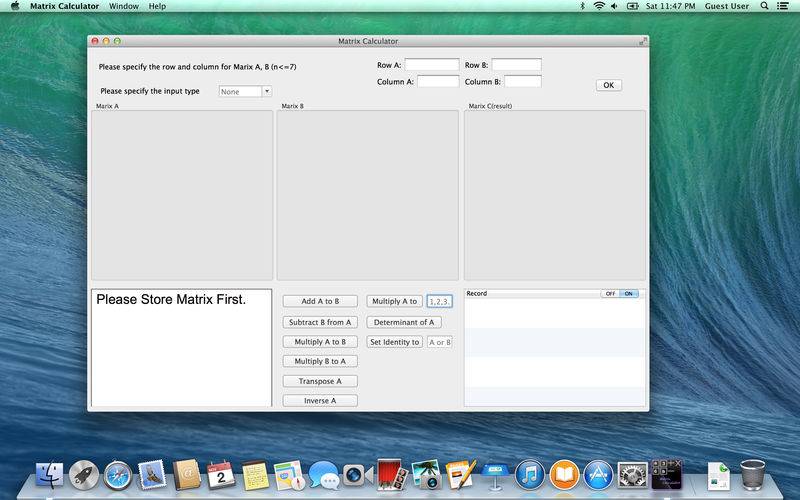Open the Mail stamp icon
This screenshot has height=500, width=800.
[152, 474]
